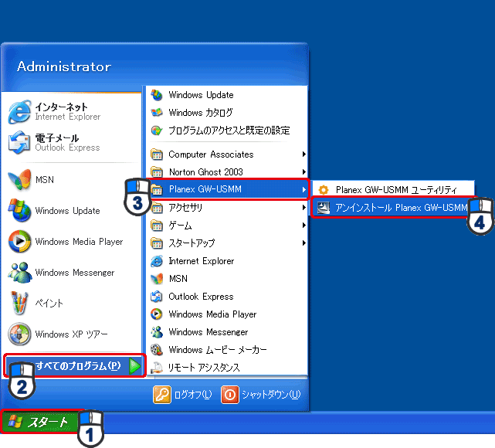
Task: Click Windows Messenger label in left column
Action: [x=75, y=273]
